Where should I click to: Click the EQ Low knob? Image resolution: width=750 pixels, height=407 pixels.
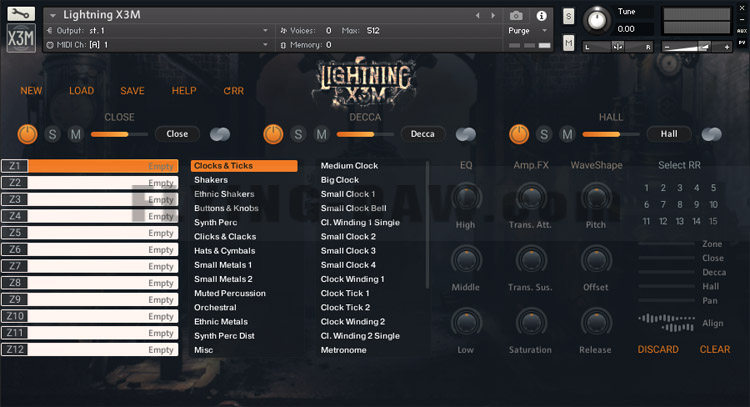click(x=466, y=323)
